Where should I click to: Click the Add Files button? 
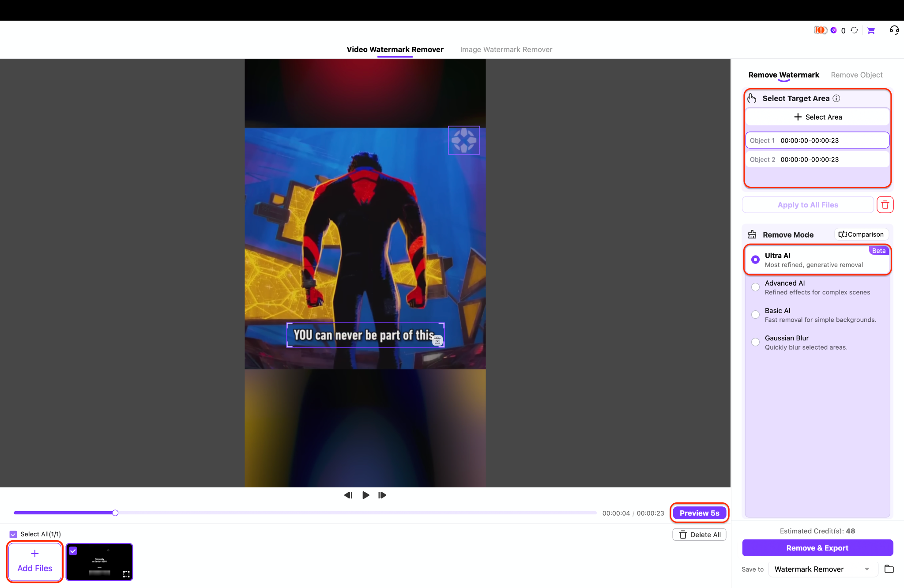(x=35, y=562)
